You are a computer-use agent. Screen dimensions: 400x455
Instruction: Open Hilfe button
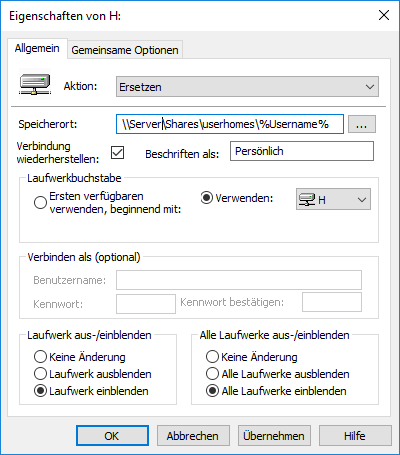355,435
